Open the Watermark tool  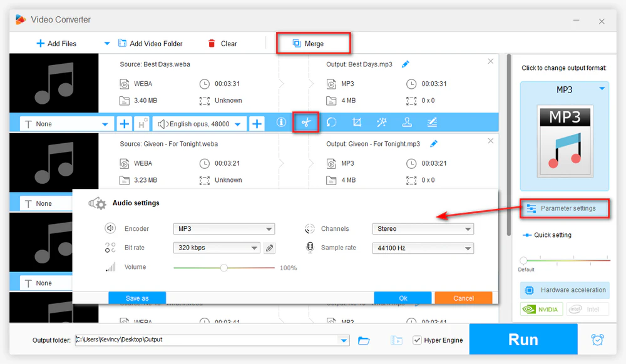coord(407,123)
